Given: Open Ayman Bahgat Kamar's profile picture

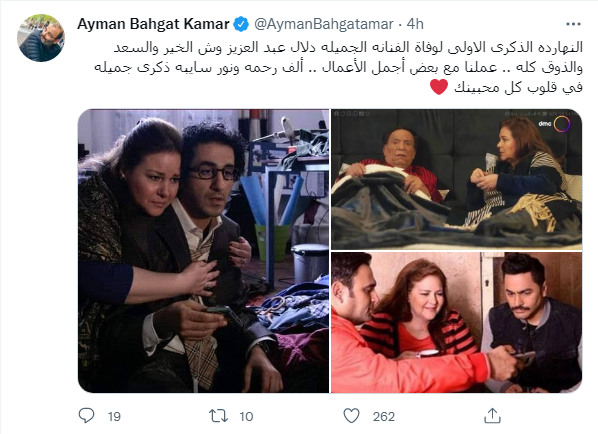Looking at the screenshot, I should (41, 38).
